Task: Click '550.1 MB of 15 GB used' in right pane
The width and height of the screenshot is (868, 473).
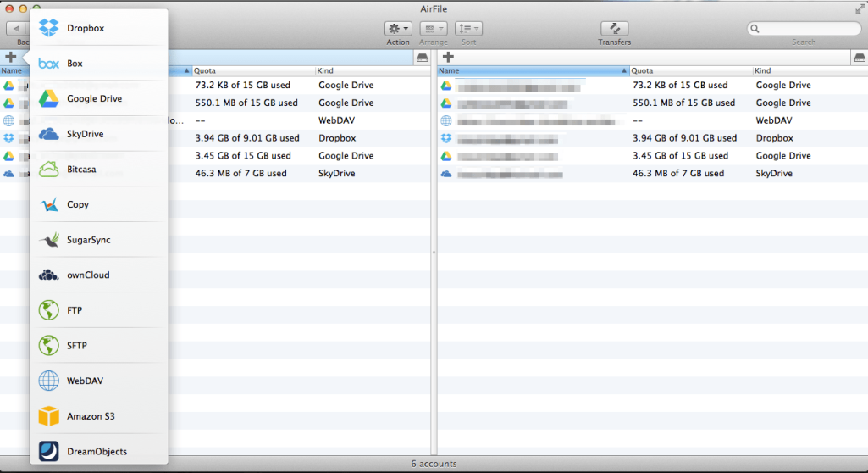Action: click(683, 103)
